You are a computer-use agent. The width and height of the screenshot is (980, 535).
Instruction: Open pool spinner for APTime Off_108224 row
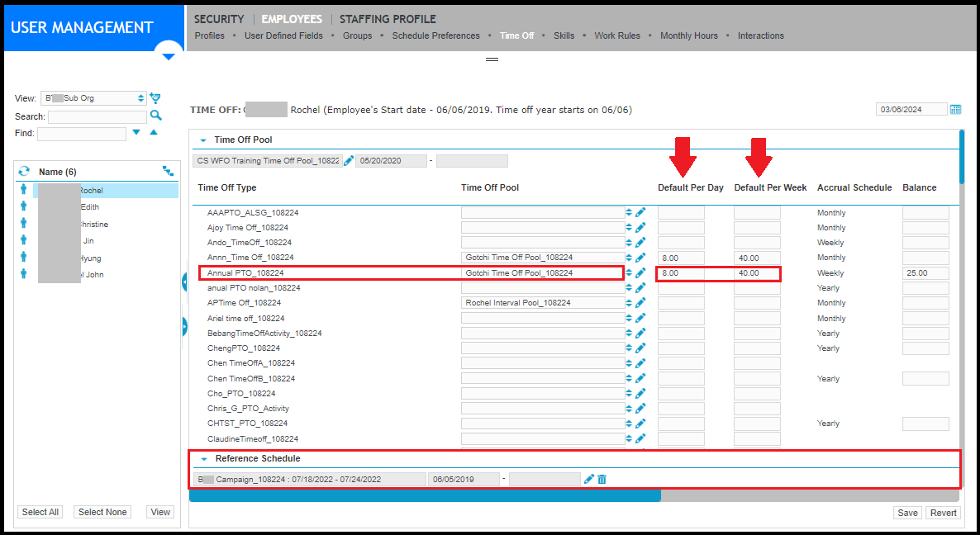[x=629, y=303]
